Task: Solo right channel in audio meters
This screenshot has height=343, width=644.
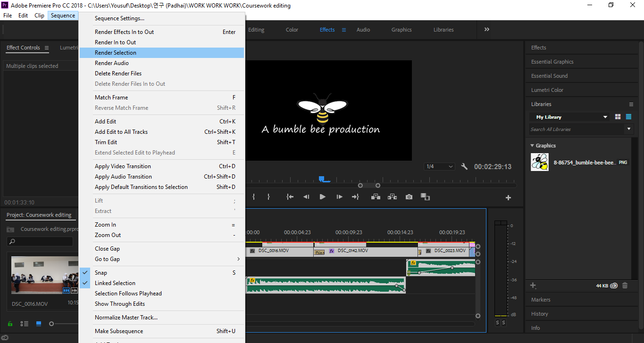Action: coord(503,323)
